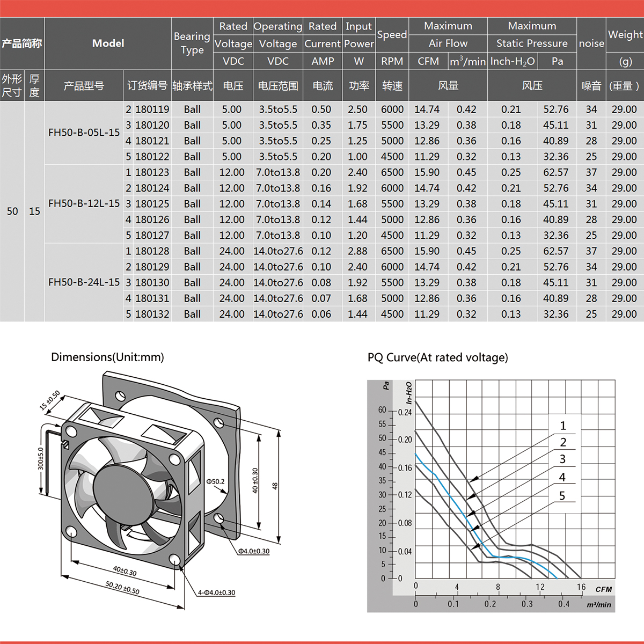Select the "2.88" input power value
This screenshot has width=644, height=644.
[x=357, y=251]
